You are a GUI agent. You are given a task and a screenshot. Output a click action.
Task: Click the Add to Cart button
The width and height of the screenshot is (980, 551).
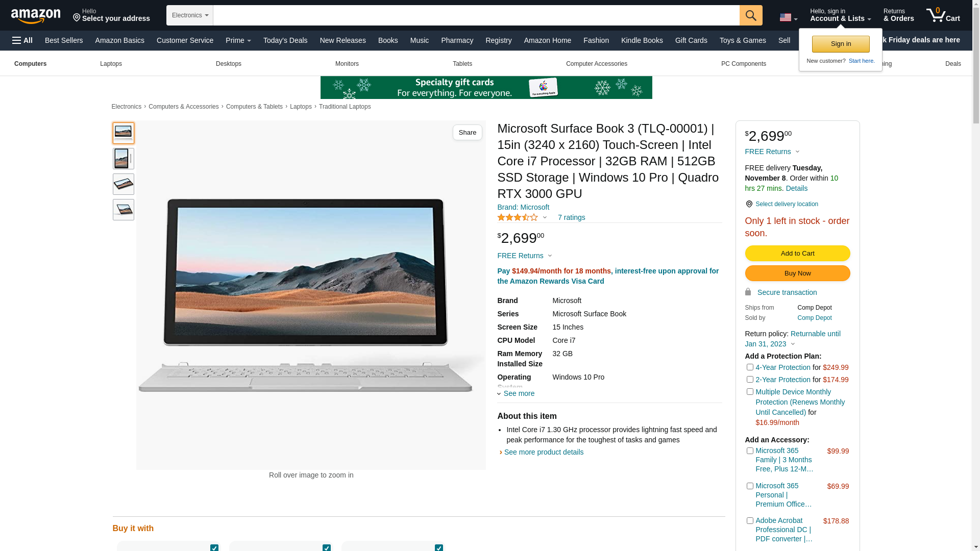tap(797, 253)
